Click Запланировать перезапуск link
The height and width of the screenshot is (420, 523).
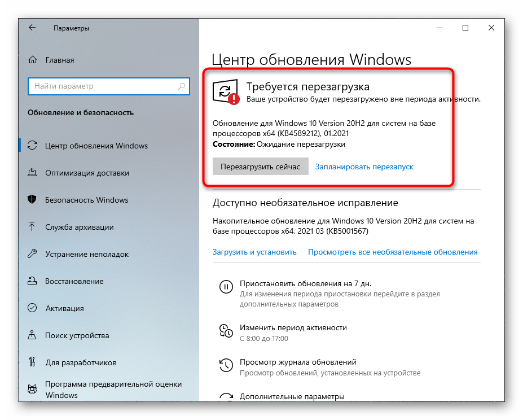point(364,167)
